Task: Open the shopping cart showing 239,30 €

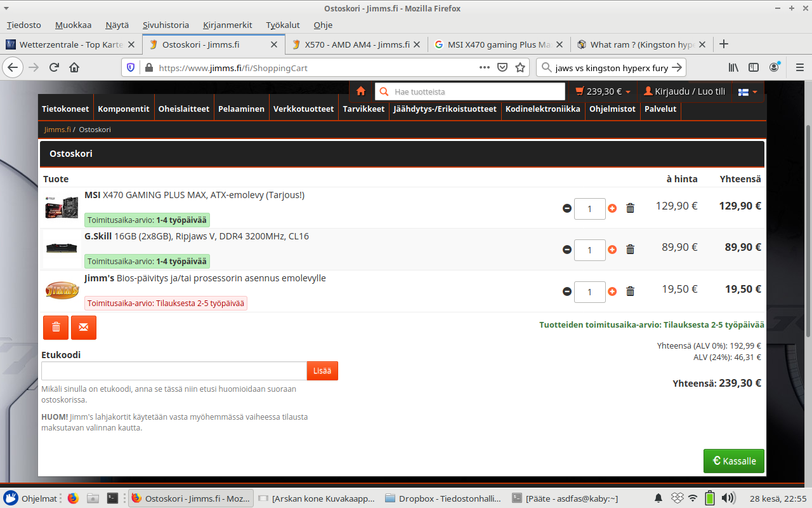Action: point(603,91)
